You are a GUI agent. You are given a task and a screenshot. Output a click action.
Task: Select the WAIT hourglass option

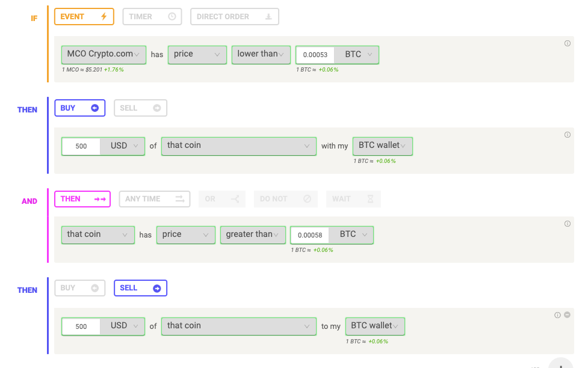[353, 199]
